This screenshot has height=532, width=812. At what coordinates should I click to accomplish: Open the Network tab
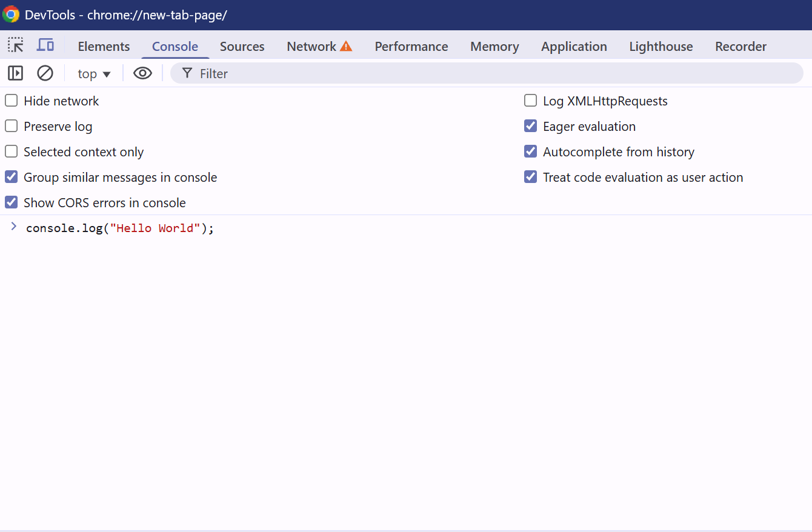319,47
